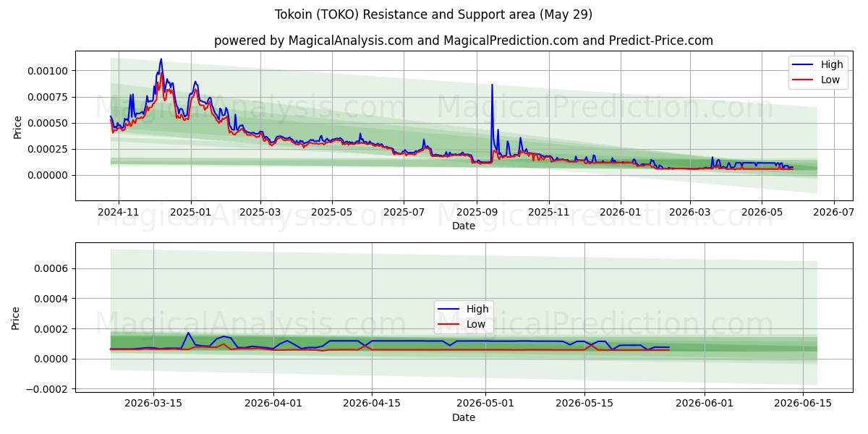Click the '2026-03' x-axis label in top chart
868x434 pixels.
[689, 213]
